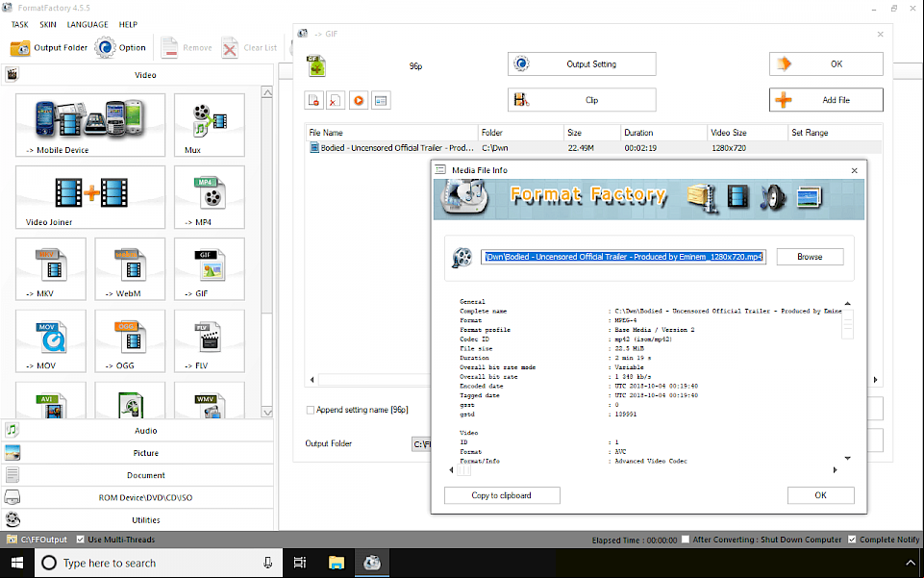The image size is (924, 578).
Task: Click the Duration column header
Action: point(663,133)
